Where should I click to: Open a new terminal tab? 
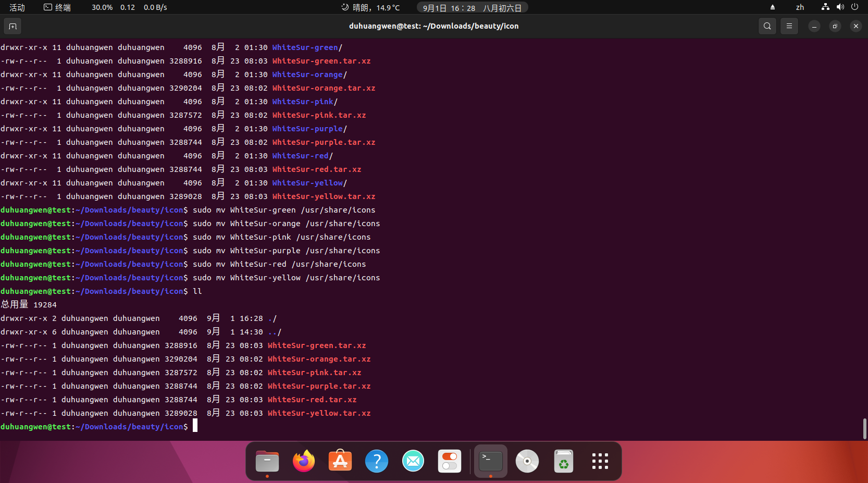pos(13,26)
